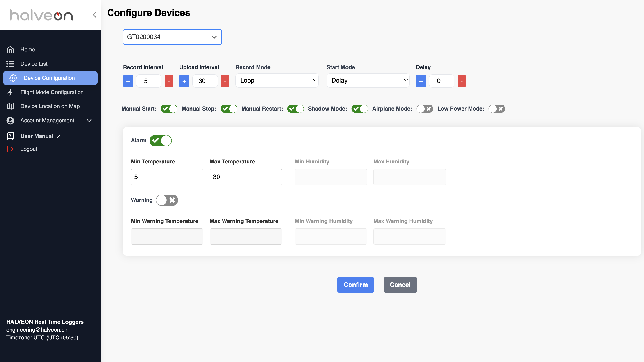Click the Upload Interval value field
Image resolution: width=644 pixels, height=362 pixels.
pos(205,81)
